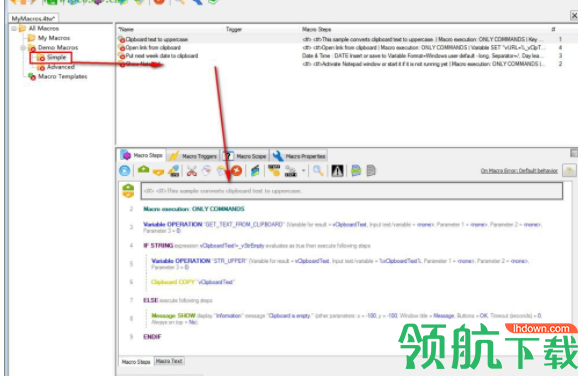The width and height of the screenshot is (578, 376).
Task: Click the macro icon of Put next week date
Action: tap(121, 56)
